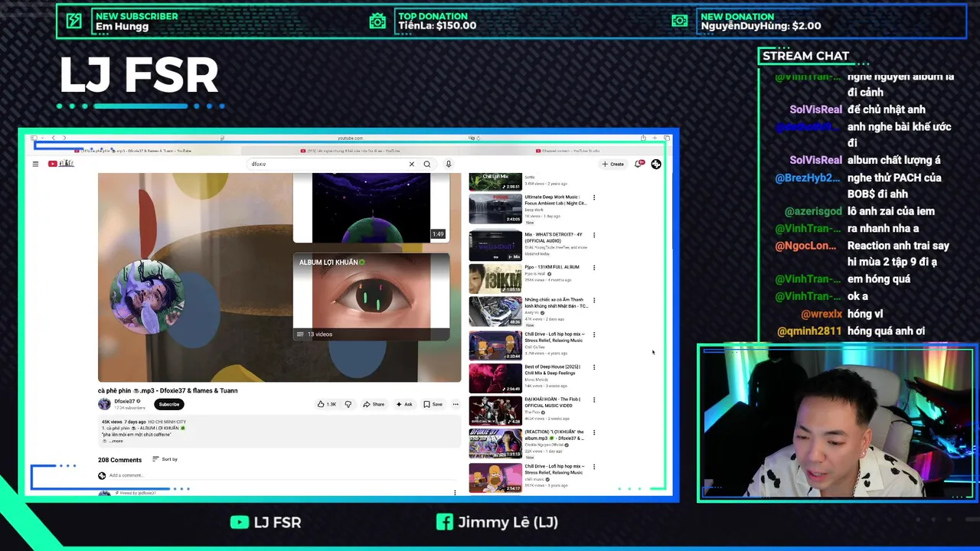This screenshot has width=980, height=551.
Task: Click the search magnifier button
Action: pyautogui.click(x=427, y=164)
